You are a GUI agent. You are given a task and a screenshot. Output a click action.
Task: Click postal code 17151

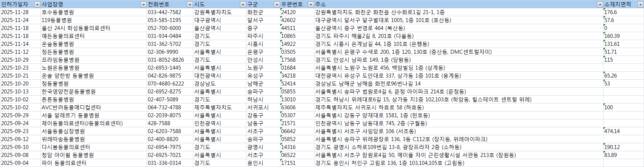297,163
